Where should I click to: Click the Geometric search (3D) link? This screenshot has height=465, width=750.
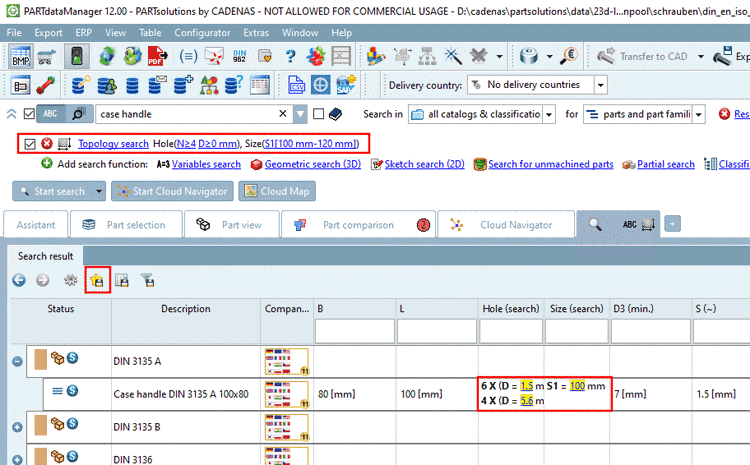313,164
